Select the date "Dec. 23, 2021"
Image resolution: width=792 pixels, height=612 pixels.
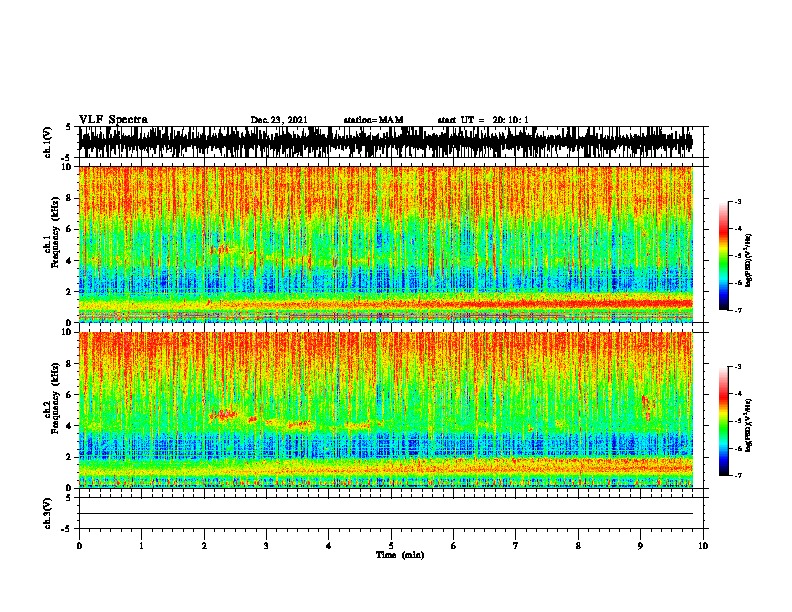(279, 120)
